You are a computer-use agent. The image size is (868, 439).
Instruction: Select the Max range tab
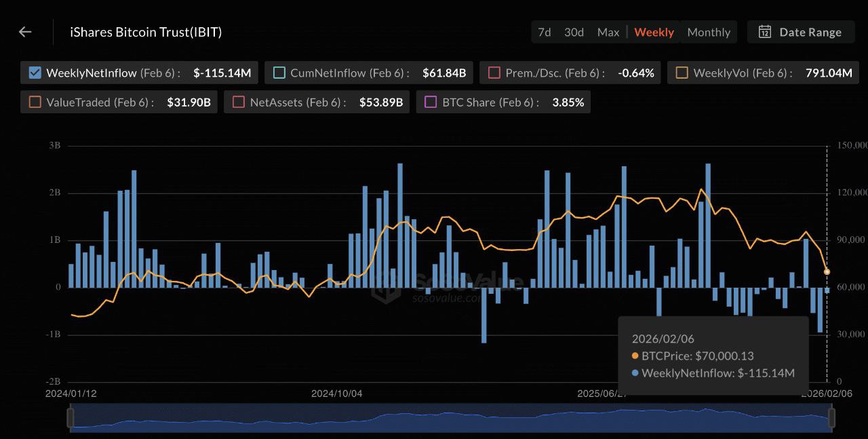coord(608,32)
